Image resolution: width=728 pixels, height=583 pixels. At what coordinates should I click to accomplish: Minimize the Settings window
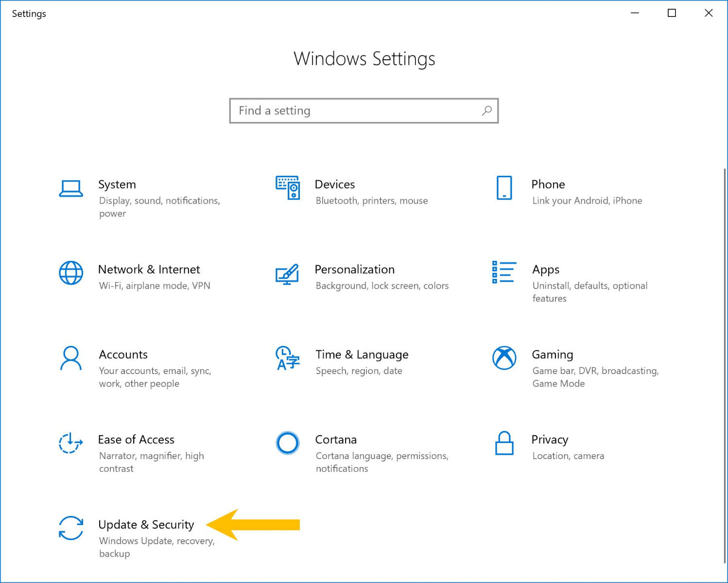(x=635, y=13)
